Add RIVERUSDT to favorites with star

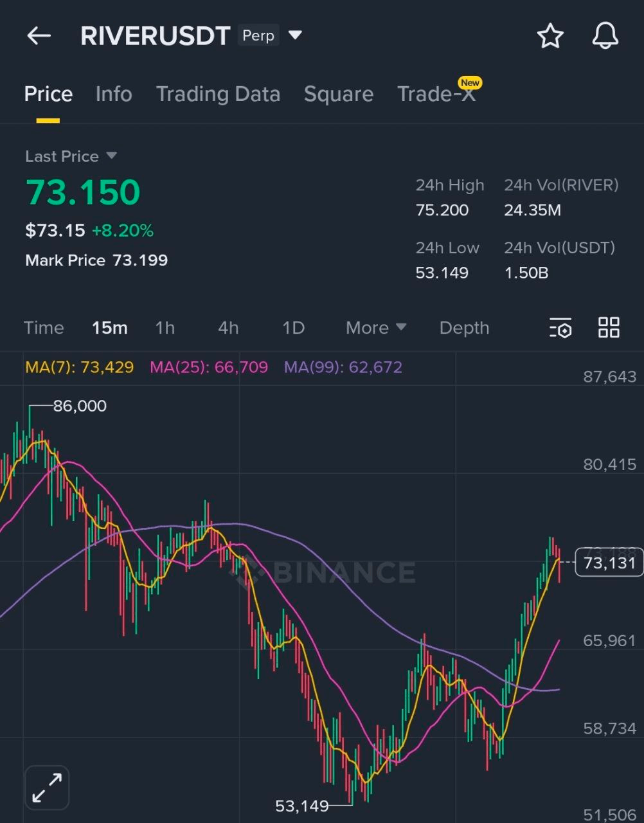pyautogui.click(x=550, y=36)
